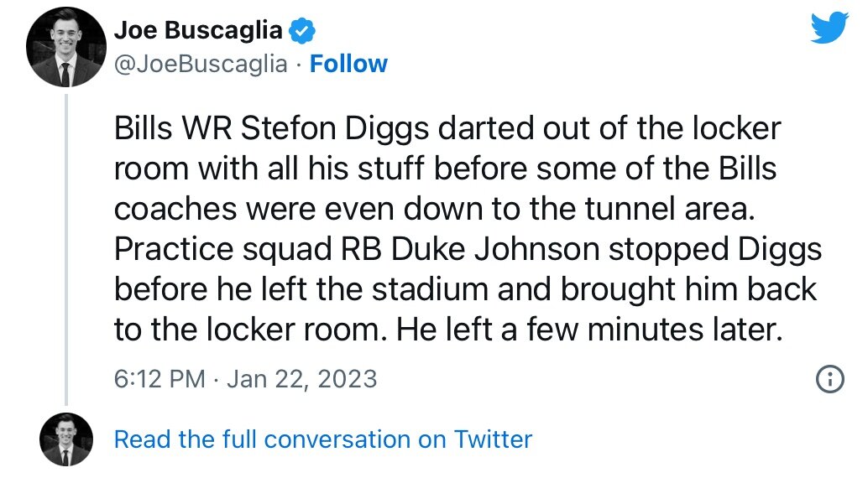
Task: Click the word "Twitter" in conversation link
Action: tap(493, 439)
